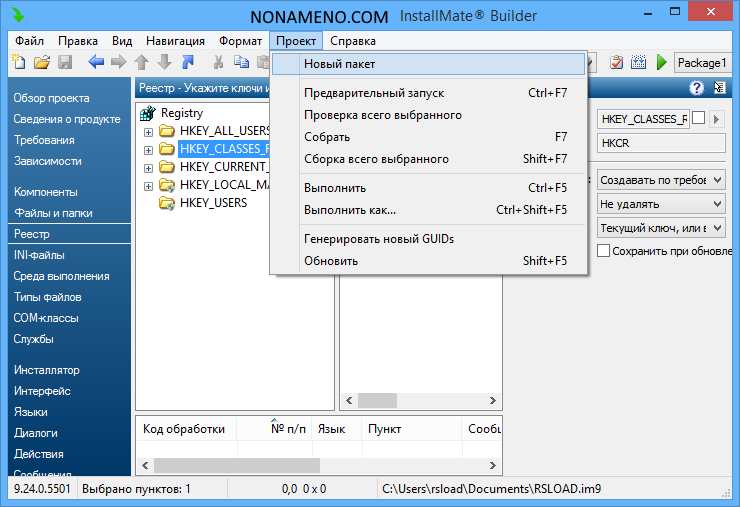Click the Copy icon in toolbar
740x507 pixels.
[241, 63]
